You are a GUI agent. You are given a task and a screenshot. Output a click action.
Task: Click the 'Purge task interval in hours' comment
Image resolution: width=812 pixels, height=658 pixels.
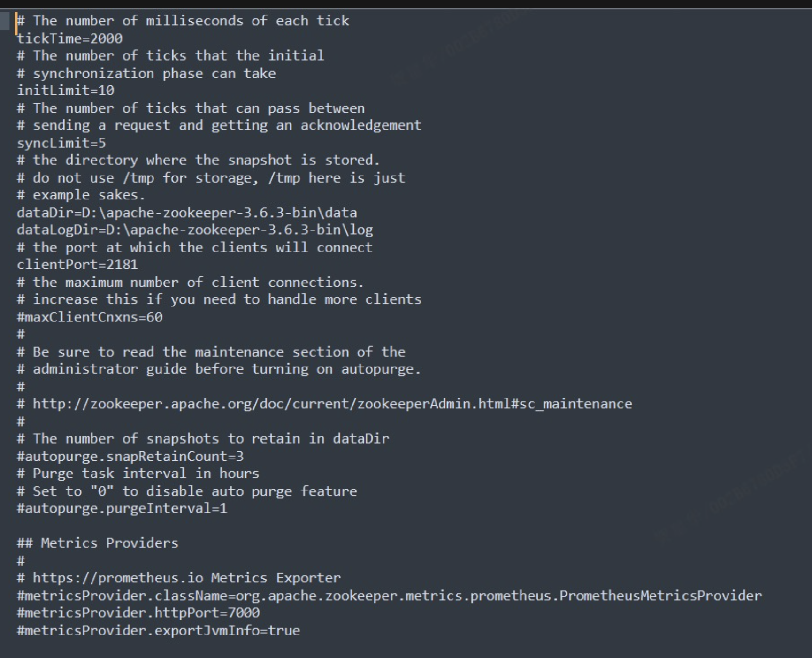(146, 474)
